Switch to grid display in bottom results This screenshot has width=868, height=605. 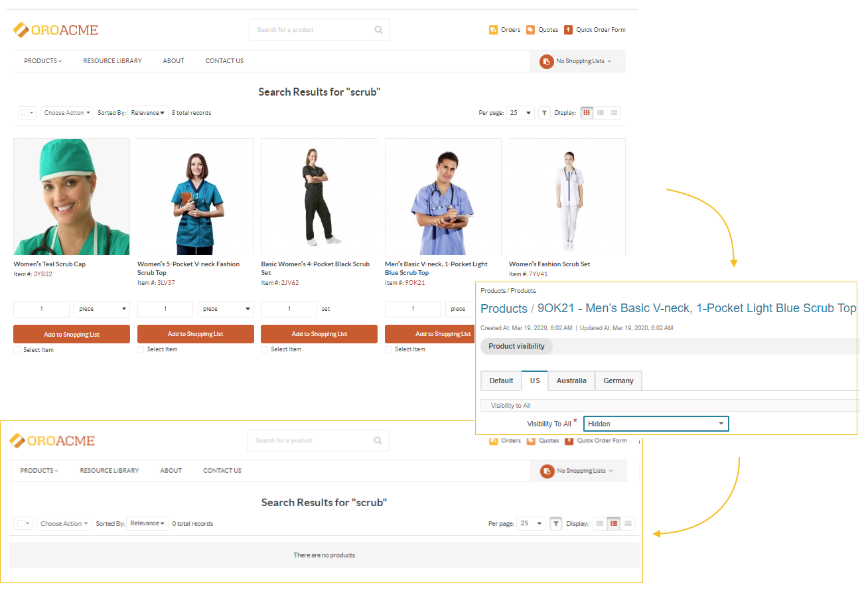[600, 523]
